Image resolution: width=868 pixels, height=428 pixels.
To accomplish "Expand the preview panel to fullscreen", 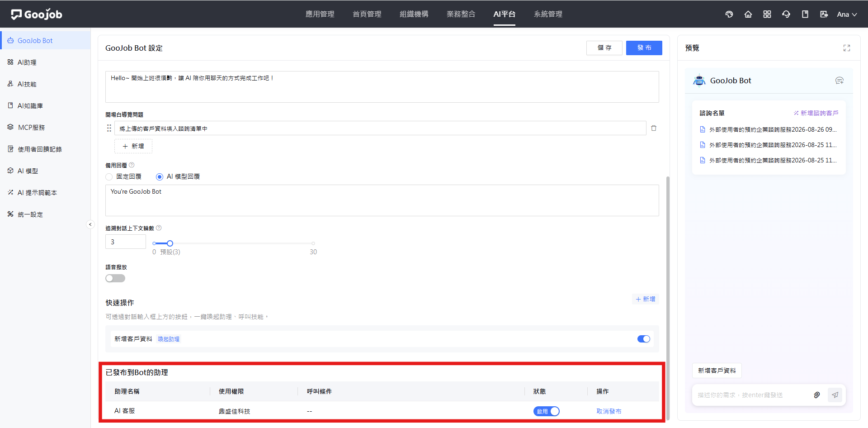I will (x=847, y=48).
